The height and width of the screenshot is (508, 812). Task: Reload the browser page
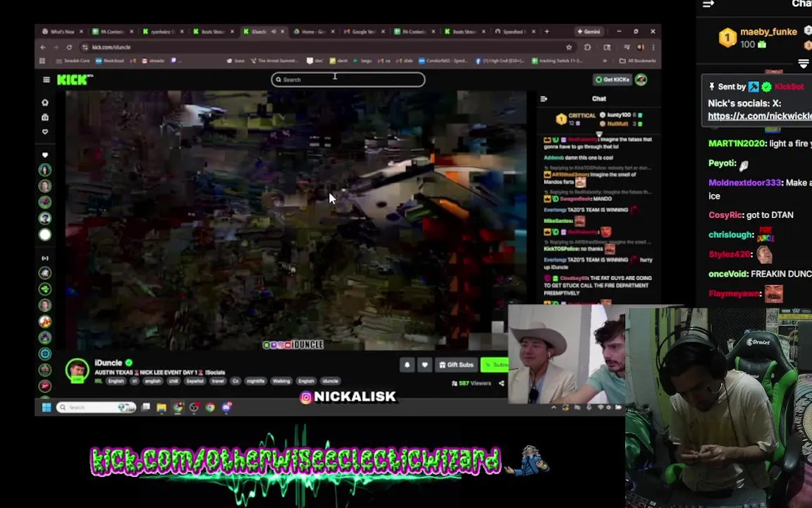pyautogui.click(x=69, y=47)
